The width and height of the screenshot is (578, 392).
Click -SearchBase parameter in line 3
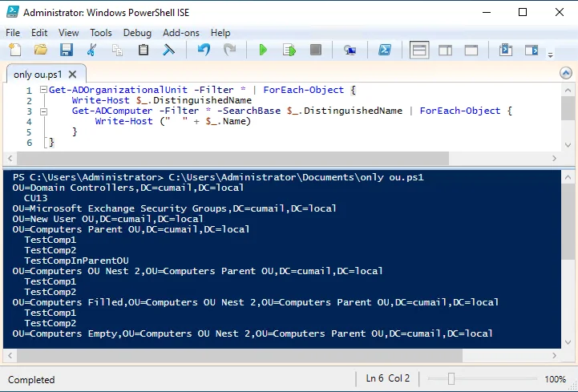[249, 111]
